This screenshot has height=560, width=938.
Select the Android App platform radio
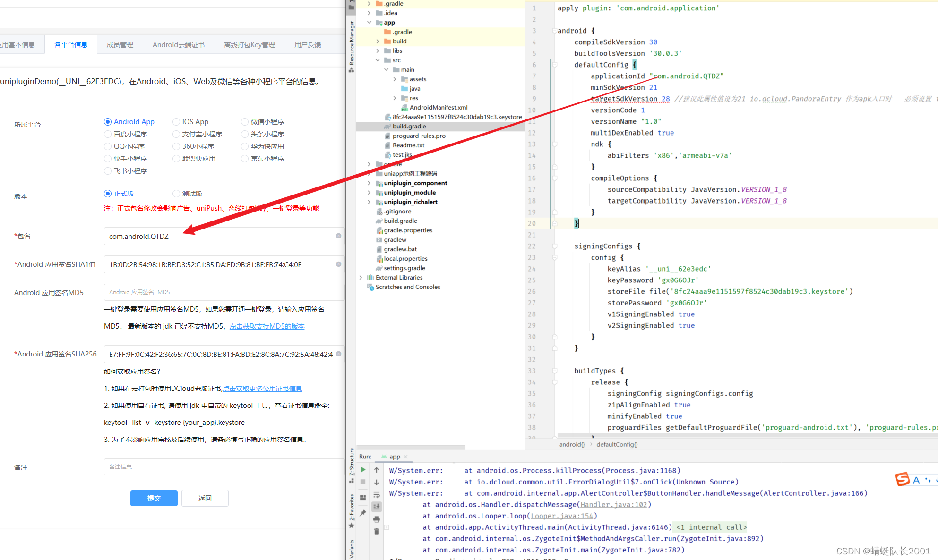[108, 122]
